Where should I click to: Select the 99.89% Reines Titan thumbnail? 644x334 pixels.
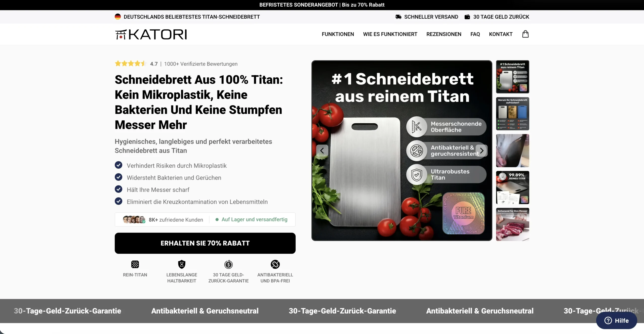(x=512, y=187)
